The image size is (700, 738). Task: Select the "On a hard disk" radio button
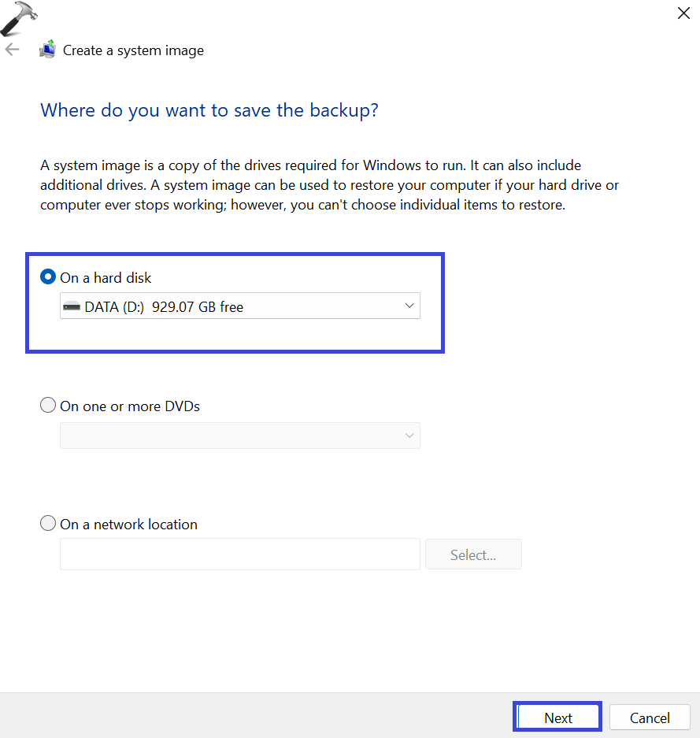pyautogui.click(x=48, y=277)
